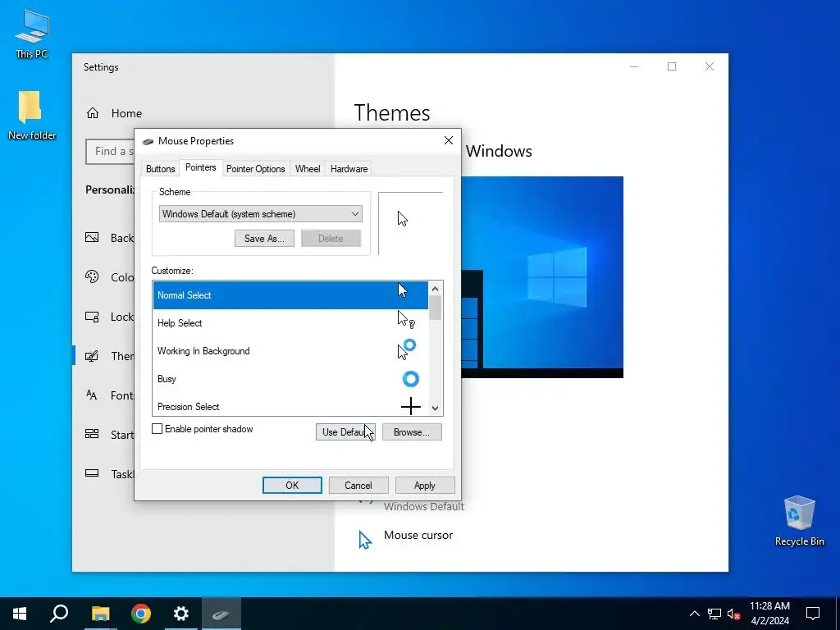Click the Precision Select crosshair icon
Viewport: 840px width, 630px height.
pyautogui.click(x=410, y=407)
